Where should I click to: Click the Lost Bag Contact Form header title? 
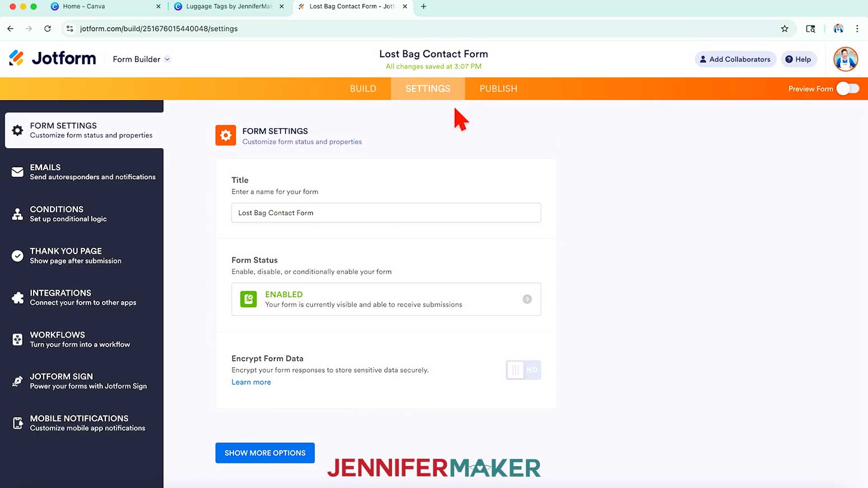point(433,54)
